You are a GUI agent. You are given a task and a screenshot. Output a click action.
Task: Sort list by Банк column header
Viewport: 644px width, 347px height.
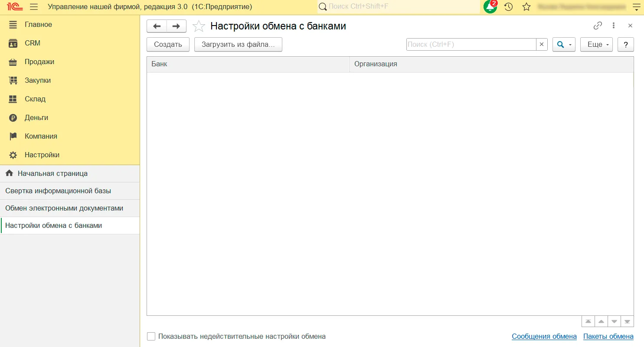pyautogui.click(x=248, y=64)
